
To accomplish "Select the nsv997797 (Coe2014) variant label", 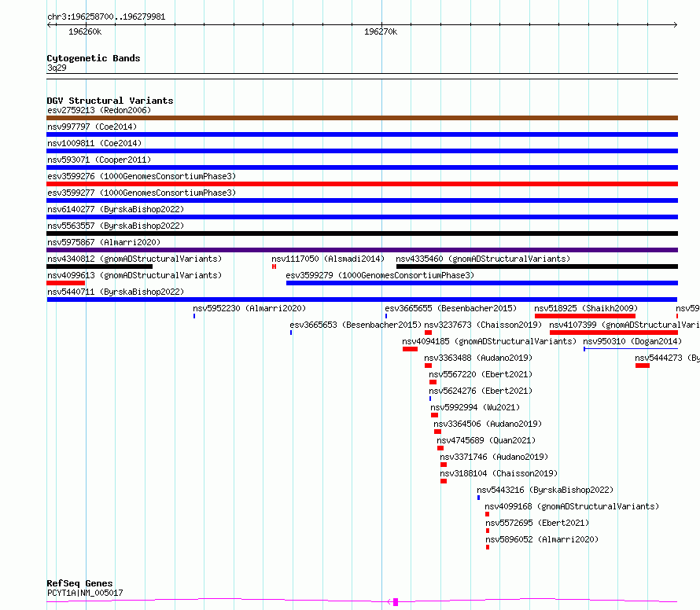I will coord(92,127).
